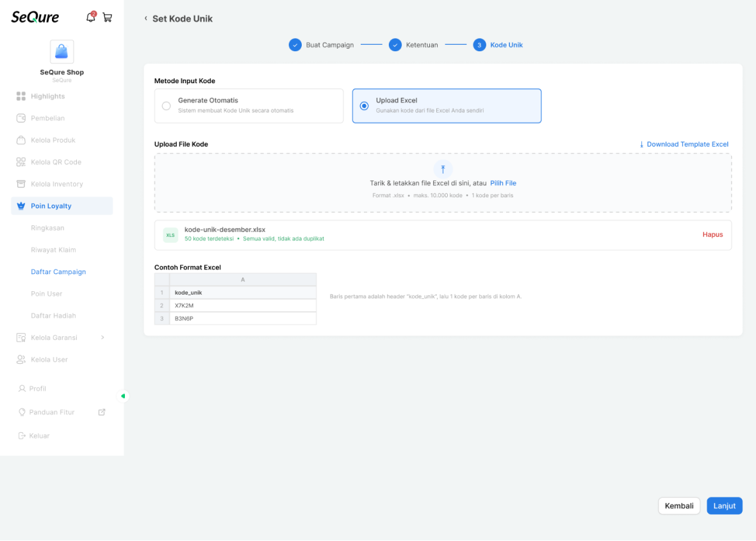Screen dimensions: 756x541
Task: Click the upload arrow icon in dropzone
Action: [x=443, y=169]
